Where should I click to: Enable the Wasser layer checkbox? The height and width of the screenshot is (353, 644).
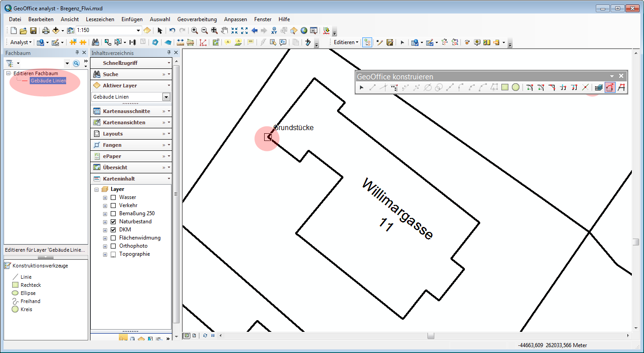113,197
